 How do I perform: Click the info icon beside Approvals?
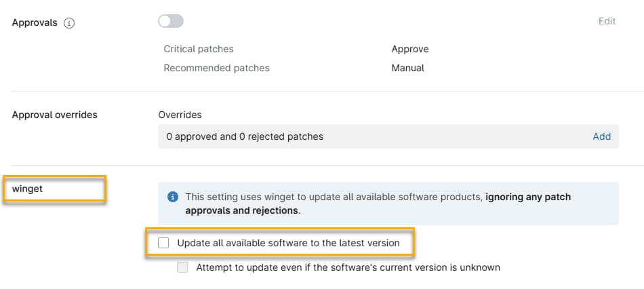69,22
